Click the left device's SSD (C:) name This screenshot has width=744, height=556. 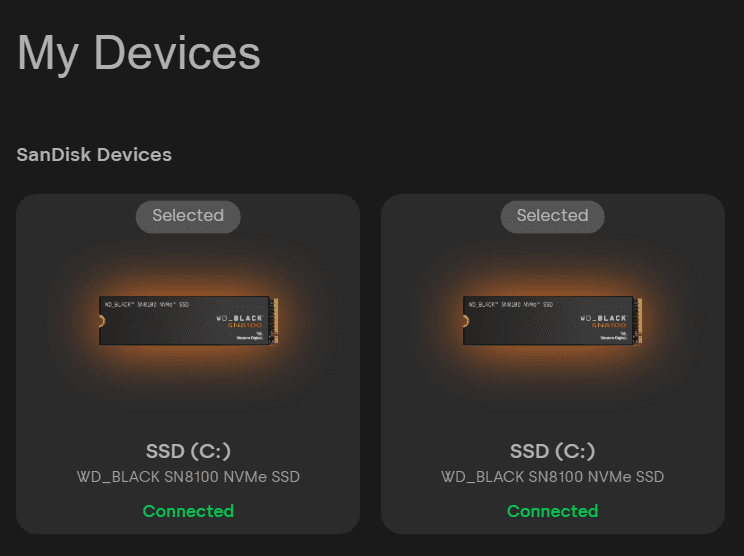[188, 450]
